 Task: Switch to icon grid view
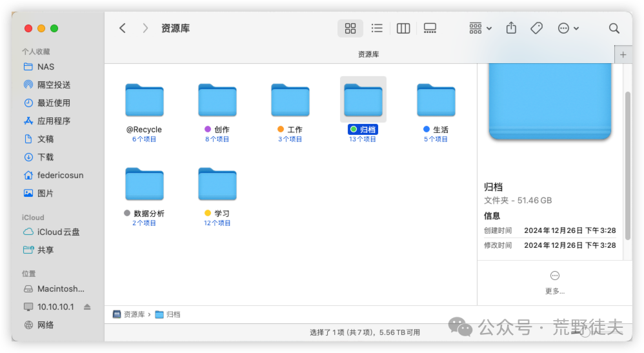click(x=350, y=28)
